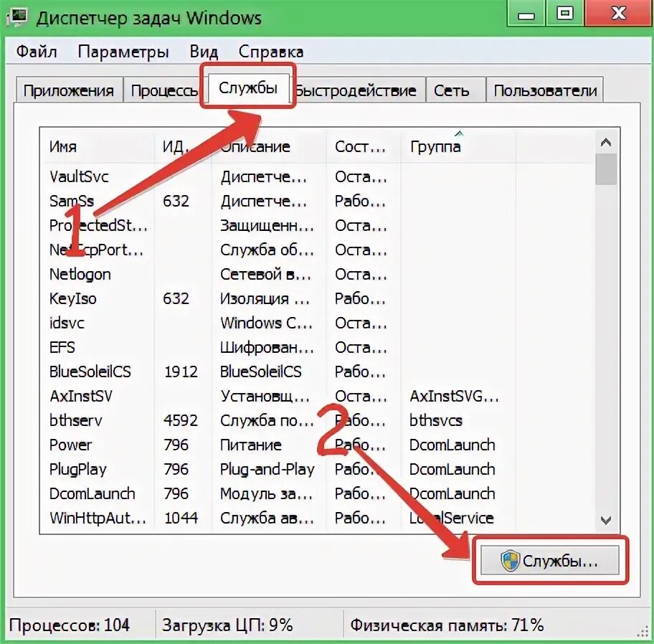Click the LocalService group cell
Image resolution: width=654 pixels, height=644 pixels.
[x=451, y=518]
